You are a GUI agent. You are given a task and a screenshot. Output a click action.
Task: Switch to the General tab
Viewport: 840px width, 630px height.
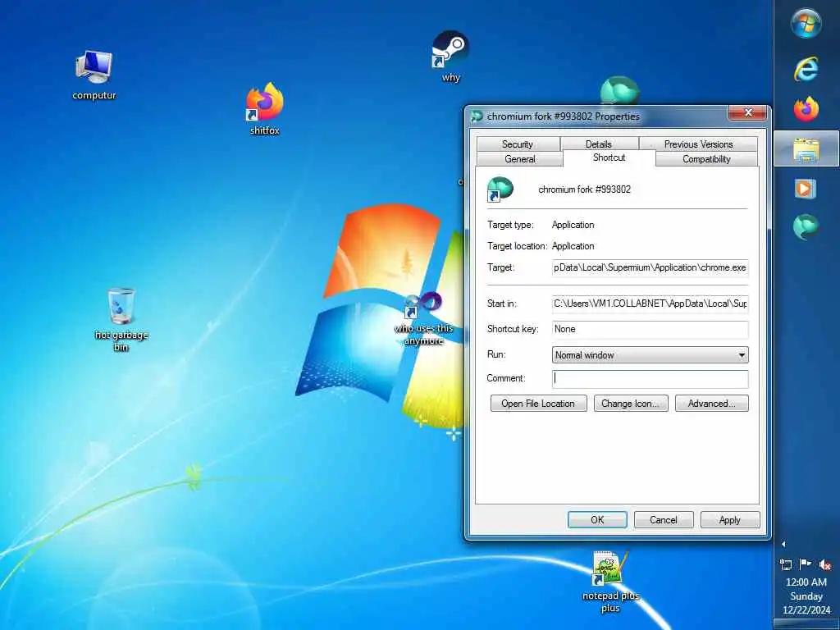click(x=519, y=159)
